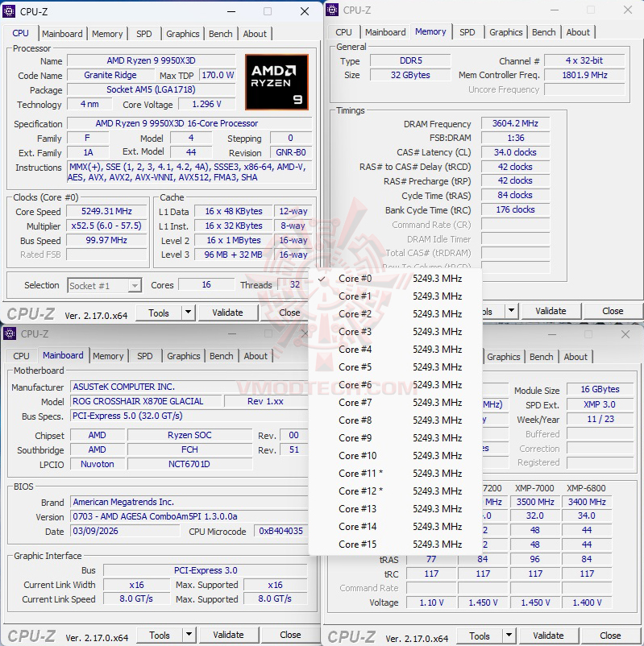Click Core Speed value 5249.31 MHz
The image size is (644, 646).
(106, 211)
